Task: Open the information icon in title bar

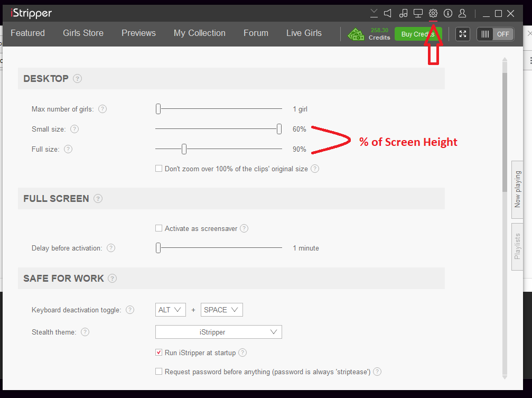Action: (448, 13)
